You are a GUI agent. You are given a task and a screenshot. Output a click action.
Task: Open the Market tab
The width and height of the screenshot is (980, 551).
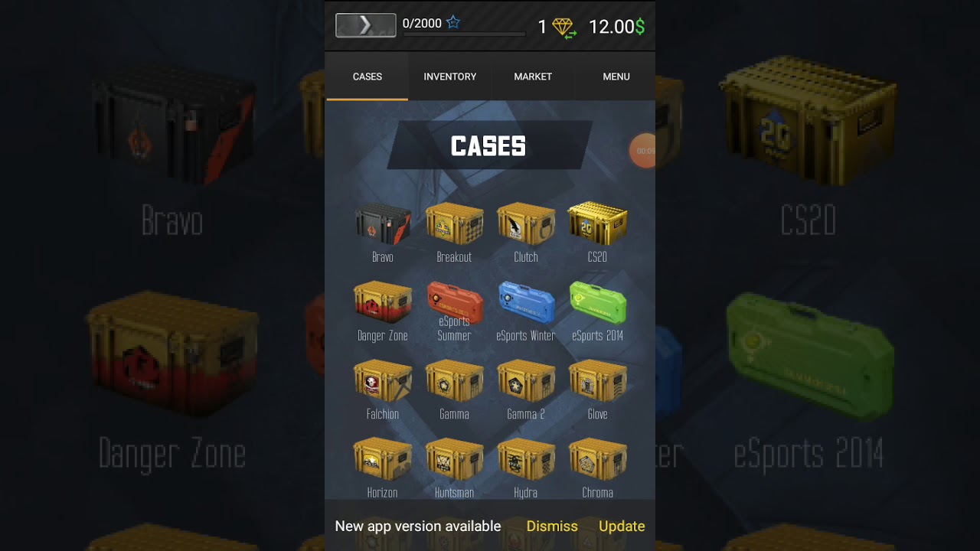pos(533,77)
